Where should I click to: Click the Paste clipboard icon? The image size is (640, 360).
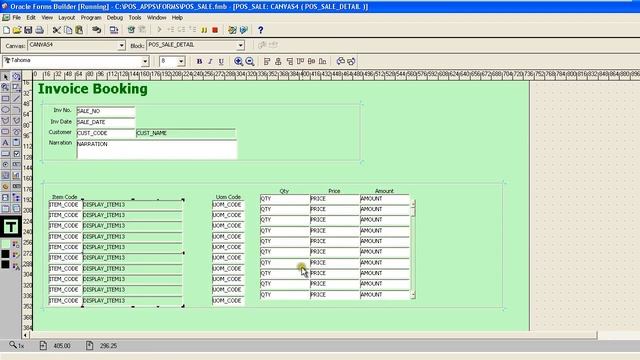coord(79,30)
